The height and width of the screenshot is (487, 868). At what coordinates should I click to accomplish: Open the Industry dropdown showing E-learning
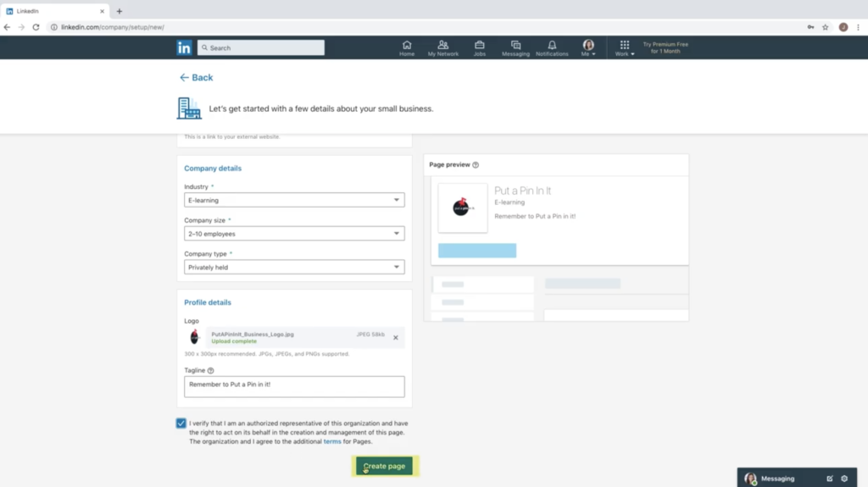[x=294, y=200]
